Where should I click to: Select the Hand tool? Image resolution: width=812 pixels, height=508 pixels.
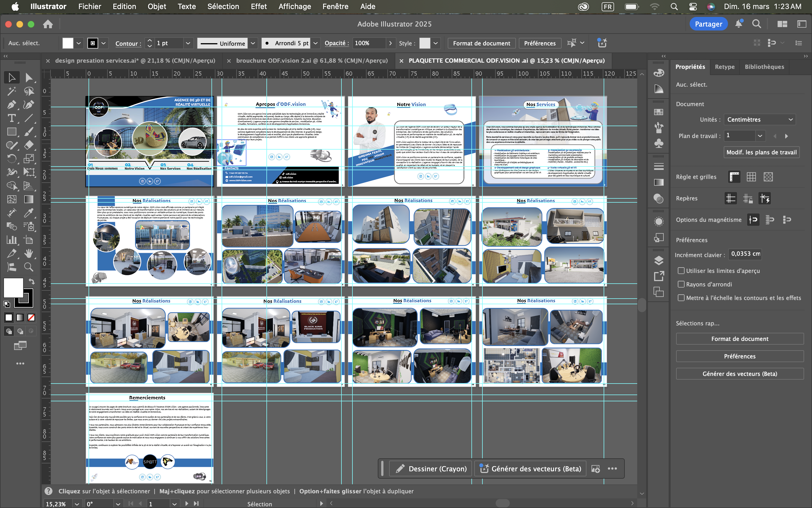pyautogui.click(x=29, y=253)
